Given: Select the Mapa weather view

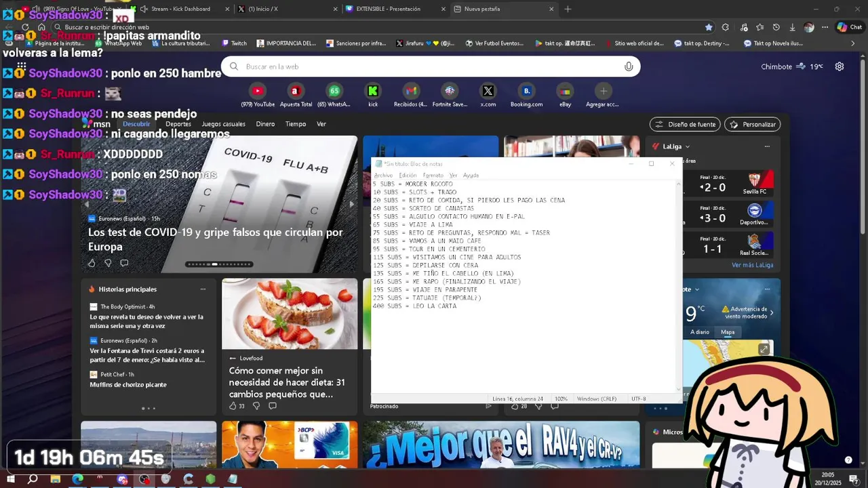Looking at the screenshot, I should (x=728, y=332).
